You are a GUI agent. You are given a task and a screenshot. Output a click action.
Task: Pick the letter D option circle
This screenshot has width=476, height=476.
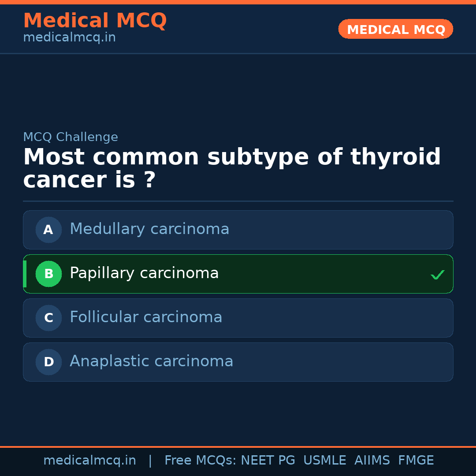coord(48,362)
